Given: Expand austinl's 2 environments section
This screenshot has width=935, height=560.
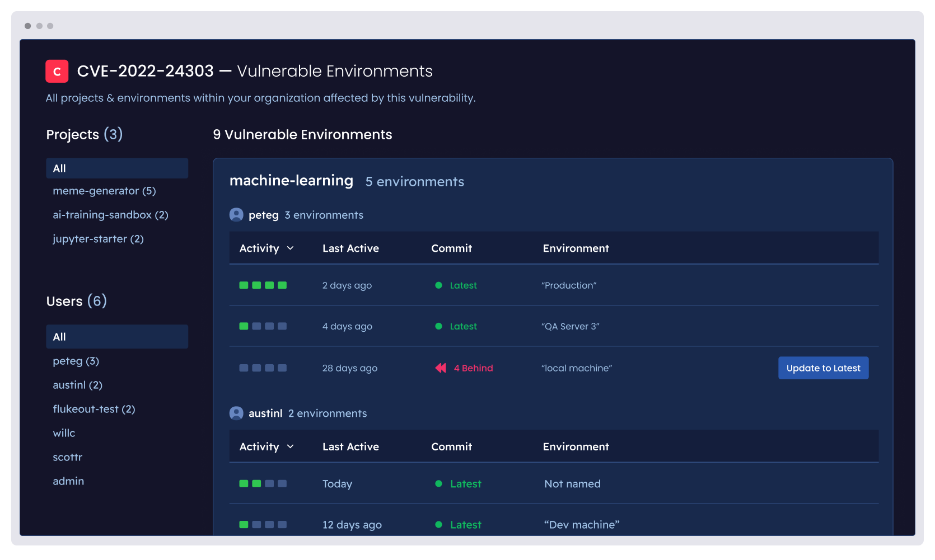Looking at the screenshot, I should [328, 413].
